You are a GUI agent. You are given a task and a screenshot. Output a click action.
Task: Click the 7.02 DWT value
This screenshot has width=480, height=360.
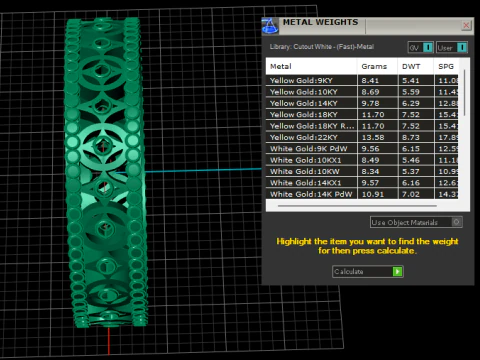pos(411,194)
